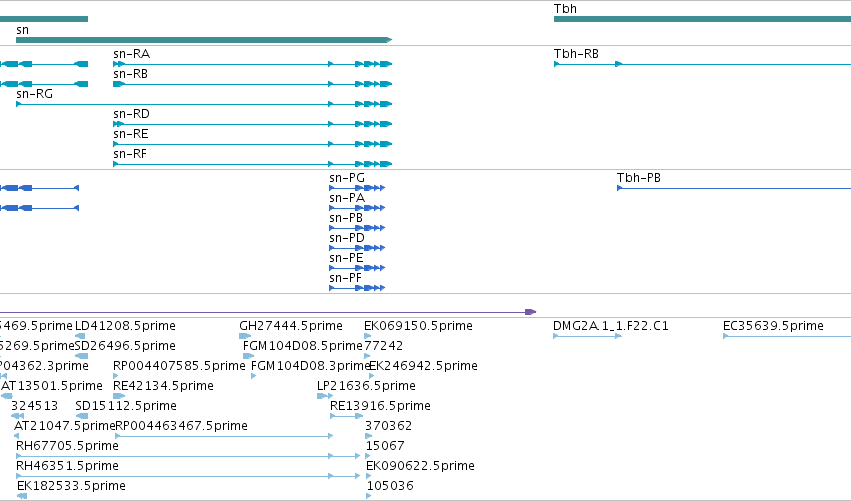Select the sn-PF protein label
Image resolution: width=851 pixels, height=501 pixels.
point(345,278)
